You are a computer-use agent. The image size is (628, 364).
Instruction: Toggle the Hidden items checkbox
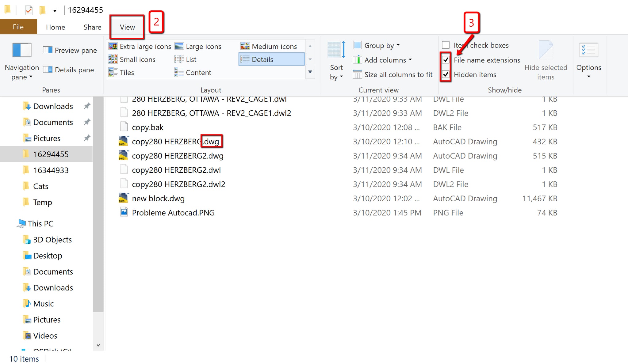click(446, 74)
